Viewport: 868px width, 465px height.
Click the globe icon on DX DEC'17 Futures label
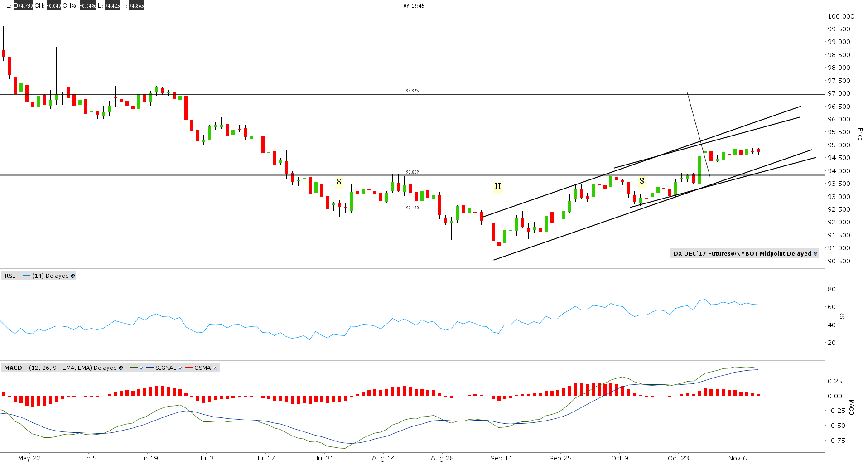click(815, 254)
